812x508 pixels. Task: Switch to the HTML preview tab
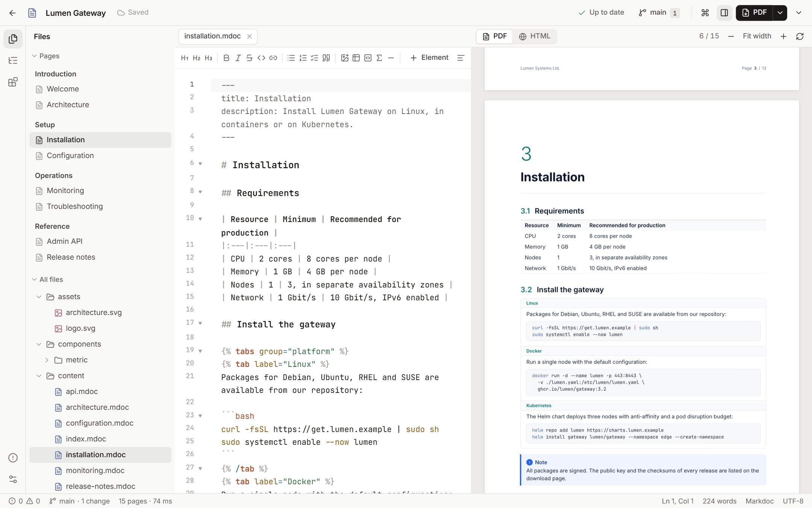coord(535,36)
